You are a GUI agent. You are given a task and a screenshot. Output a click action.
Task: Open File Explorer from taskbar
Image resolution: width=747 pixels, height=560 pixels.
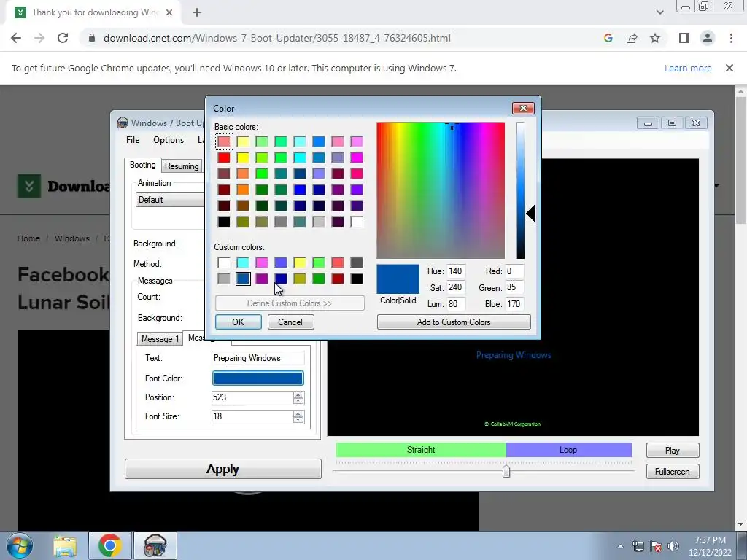[x=65, y=545]
